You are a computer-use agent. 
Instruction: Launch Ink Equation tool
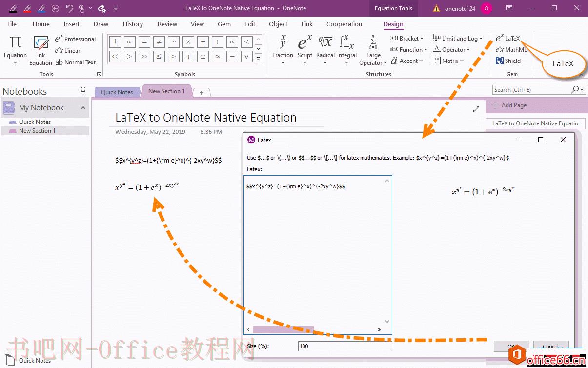[x=41, y=50]
